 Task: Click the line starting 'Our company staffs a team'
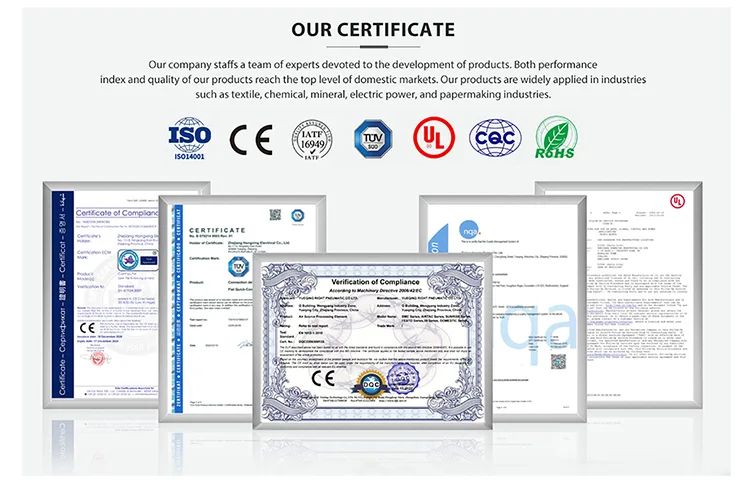click(x=373, y=65)
